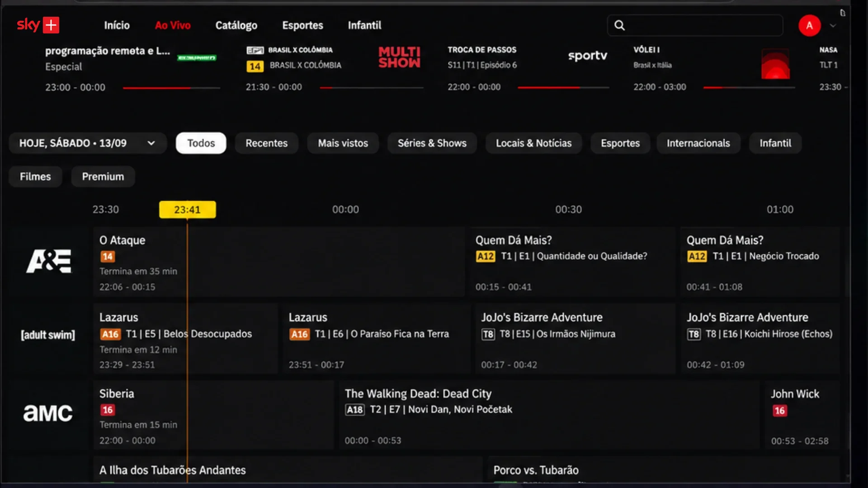Select the Recentes filter chip
The image size is (868, 488).
click(266, 143)
